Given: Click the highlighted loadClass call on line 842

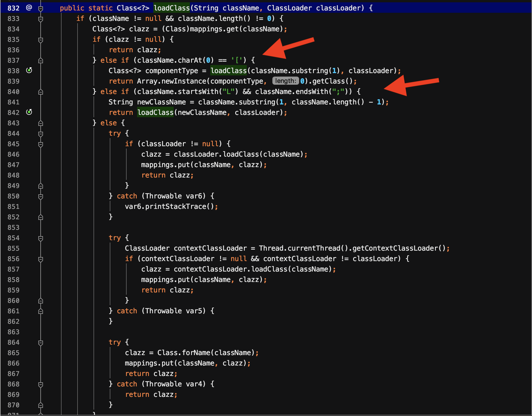Looking at the screenshot, I should click(155, 113).
